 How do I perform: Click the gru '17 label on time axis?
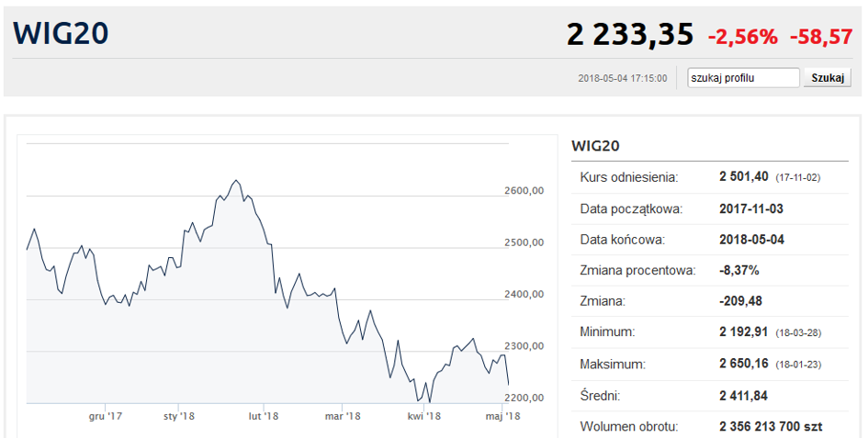[106, 416]
